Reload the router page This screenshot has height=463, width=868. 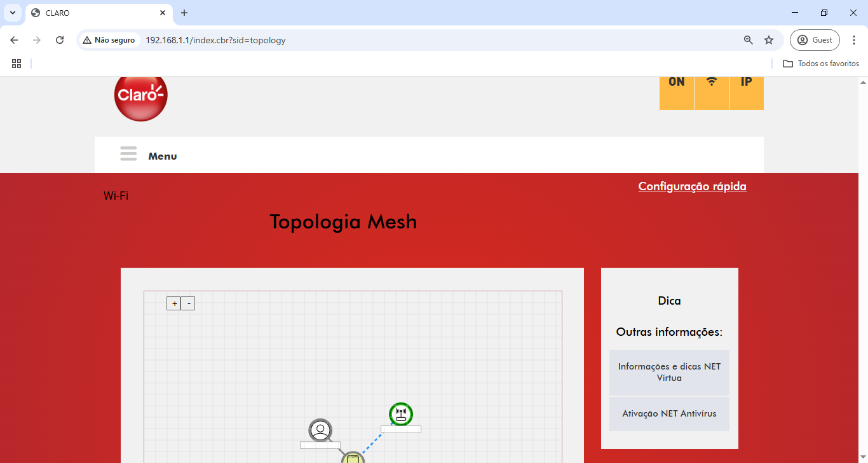click(x=60, y=40)
